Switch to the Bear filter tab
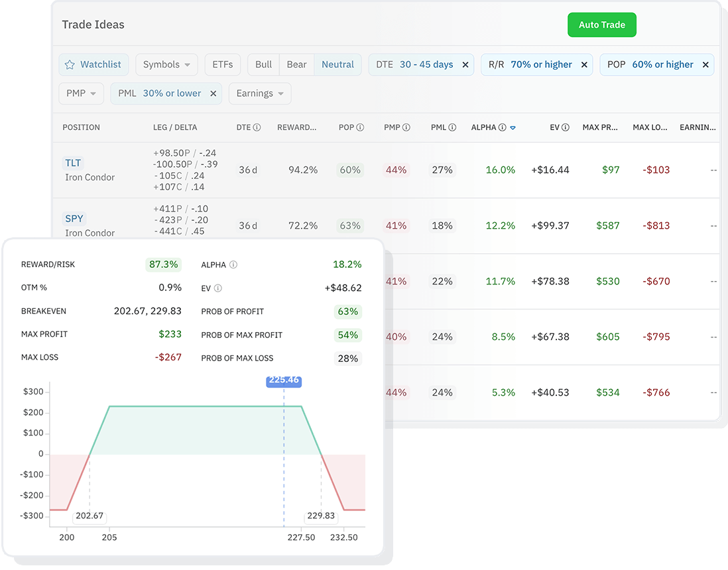The width and height of the screenshot is (728, 570). click(296, 64)
